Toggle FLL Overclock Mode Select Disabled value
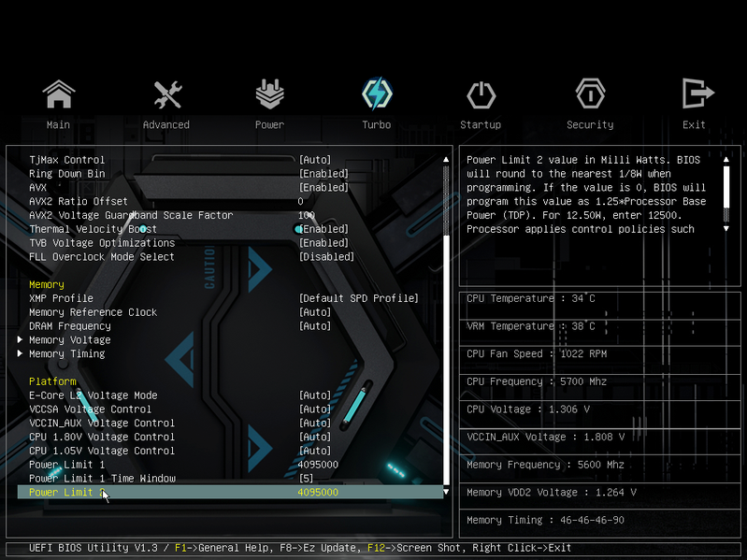This screenshot has height=560, width=747. (327, 257)
